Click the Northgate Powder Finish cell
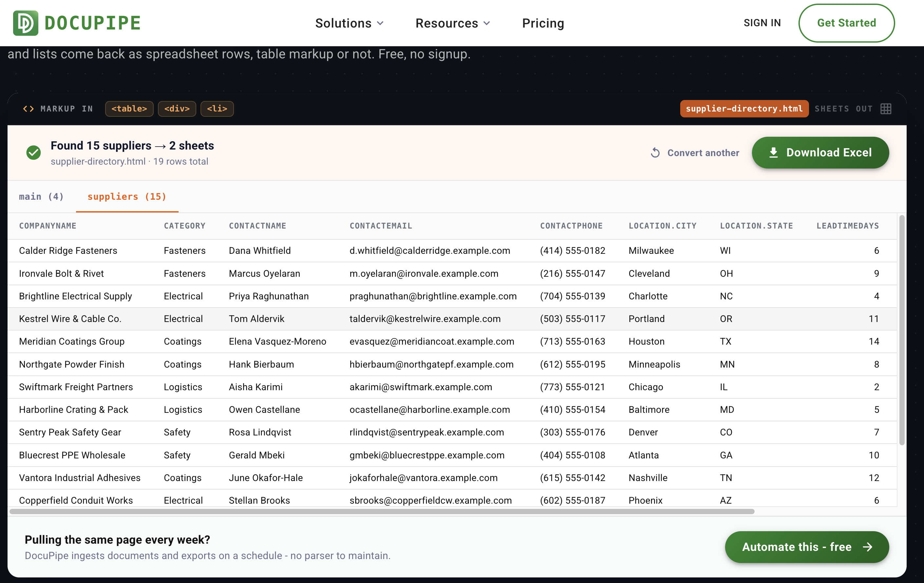924x583 pixels. click(x=72, y=364)
